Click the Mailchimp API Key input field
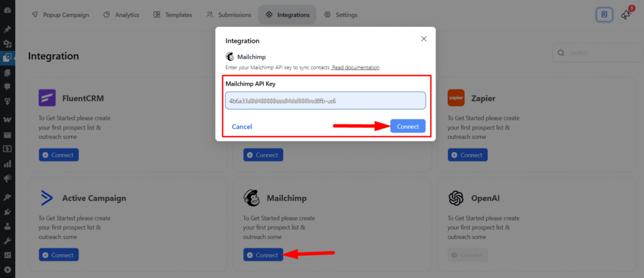 pyautogui.click(x=325, y=101)
